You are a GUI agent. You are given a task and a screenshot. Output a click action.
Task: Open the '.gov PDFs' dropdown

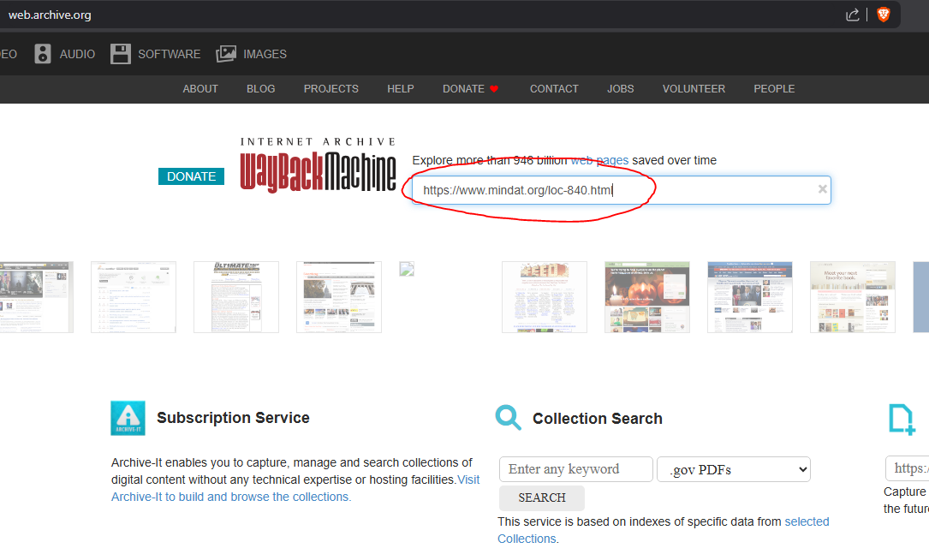[734, 469]
